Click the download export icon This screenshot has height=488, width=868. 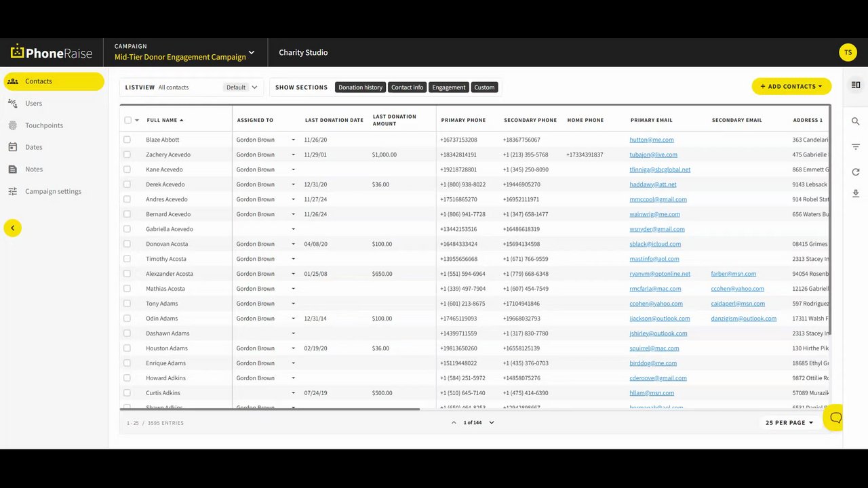tap(856, 194)
